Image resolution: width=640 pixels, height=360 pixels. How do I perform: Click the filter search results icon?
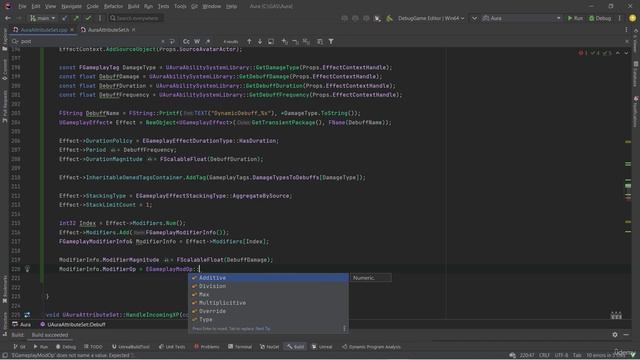click(x=331, y=41)
